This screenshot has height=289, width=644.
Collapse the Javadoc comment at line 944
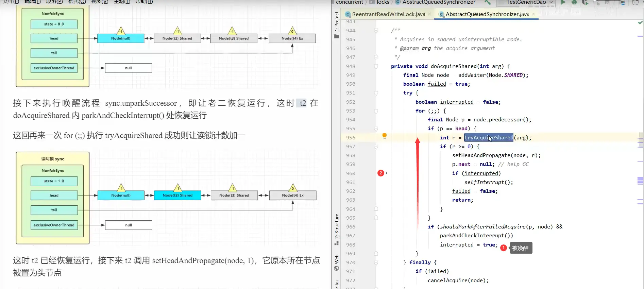pyautogui.click(x=376, y=31)
